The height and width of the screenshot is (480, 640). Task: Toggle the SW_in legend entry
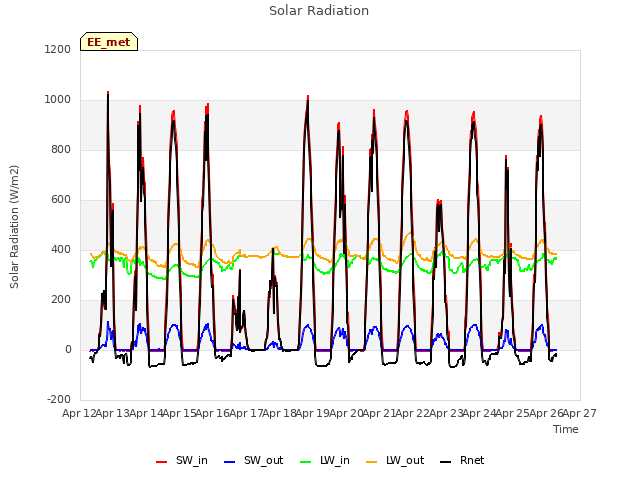pos(182,460)
